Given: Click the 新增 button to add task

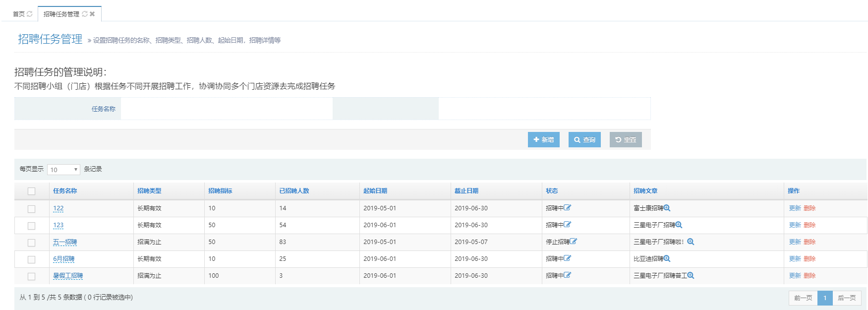Looking at the screenshot, I should [543, 140].
